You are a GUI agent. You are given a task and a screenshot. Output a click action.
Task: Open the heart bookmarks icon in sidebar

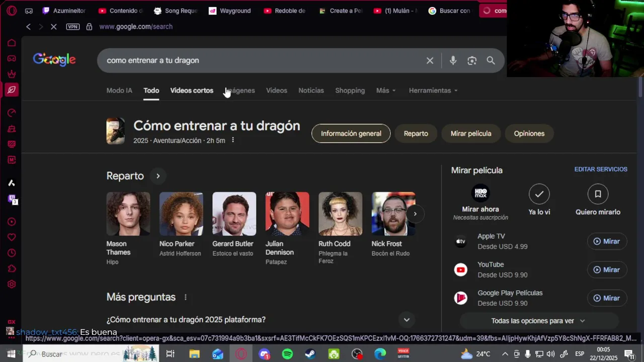click(11, 237)
